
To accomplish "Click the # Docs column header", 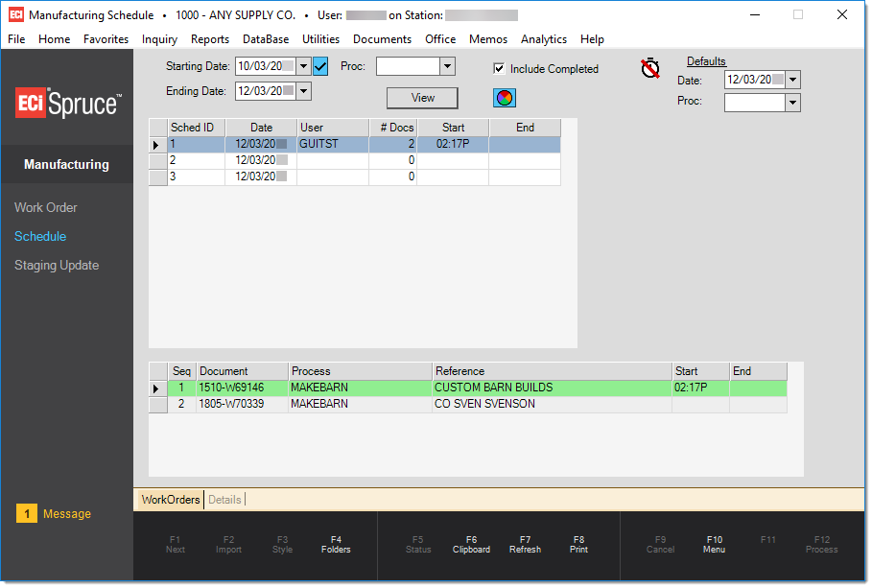I will point(392,128).
